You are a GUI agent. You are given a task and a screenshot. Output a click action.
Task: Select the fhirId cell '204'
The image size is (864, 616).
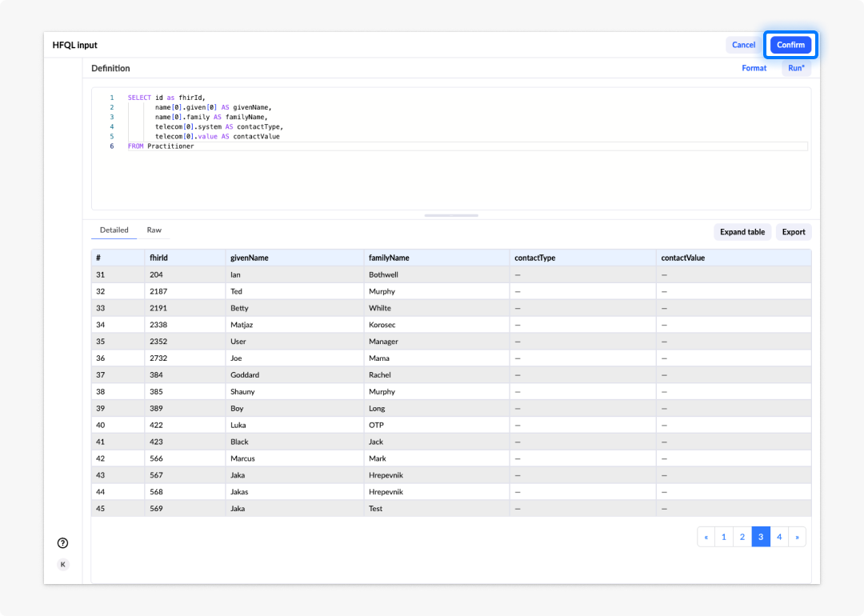pos(185,274)
